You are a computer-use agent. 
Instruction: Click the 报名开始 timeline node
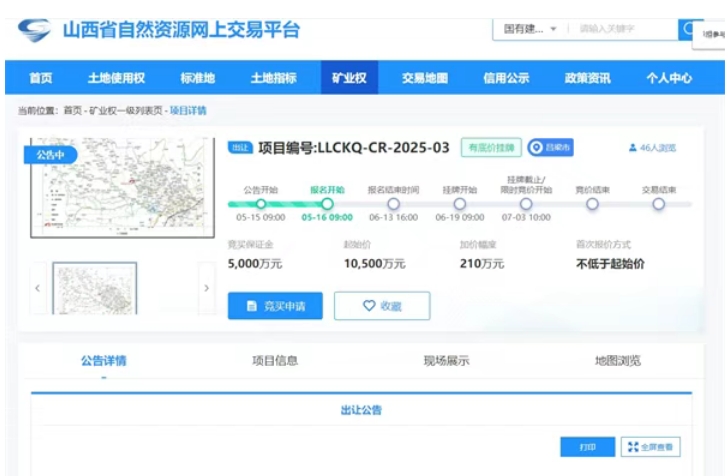click(327, 204)
